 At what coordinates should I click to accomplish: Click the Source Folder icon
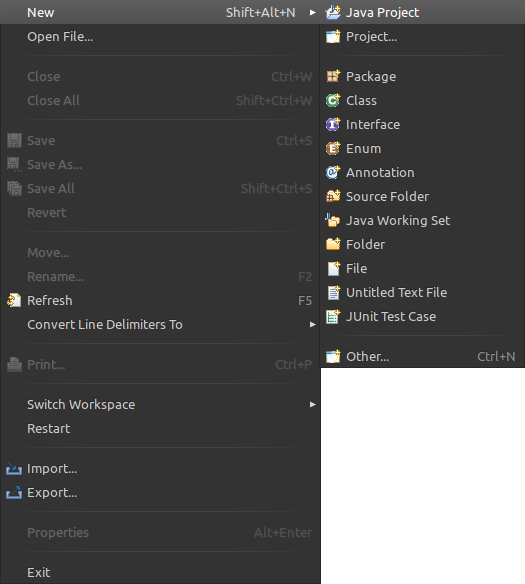pos(333,196)
